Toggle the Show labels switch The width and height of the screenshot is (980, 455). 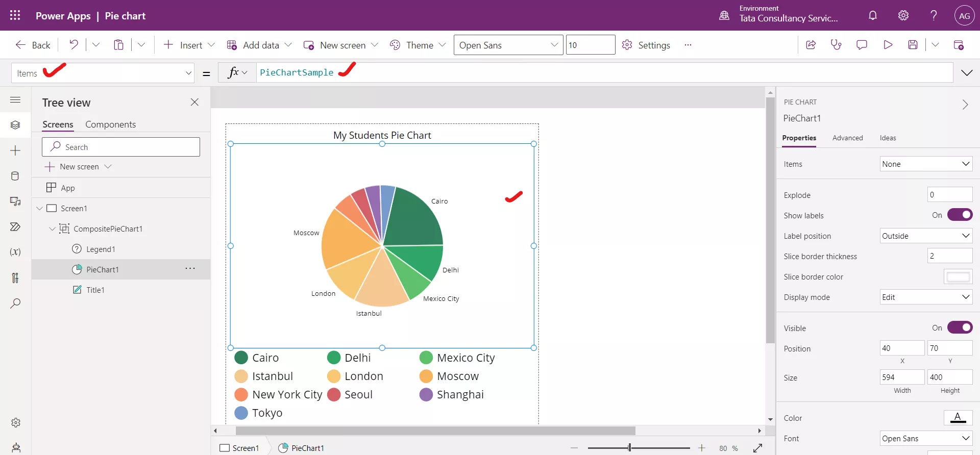click(960, 215)
